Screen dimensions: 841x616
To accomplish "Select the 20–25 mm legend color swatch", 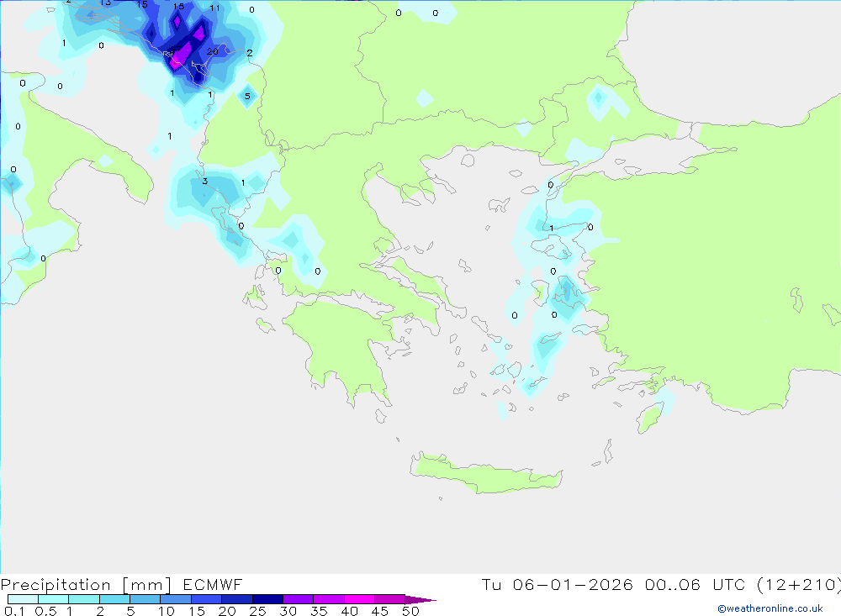I will coord(236,599).
